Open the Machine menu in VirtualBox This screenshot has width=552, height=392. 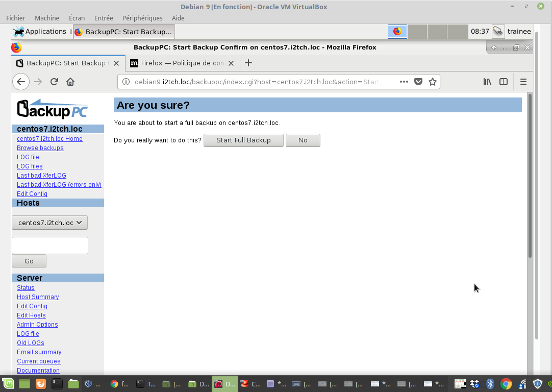(x=47, y=18)
